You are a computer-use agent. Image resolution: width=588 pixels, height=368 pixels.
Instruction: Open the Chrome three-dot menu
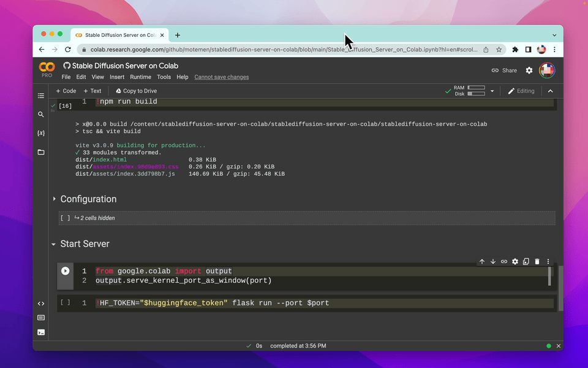(x=555, y=50)
